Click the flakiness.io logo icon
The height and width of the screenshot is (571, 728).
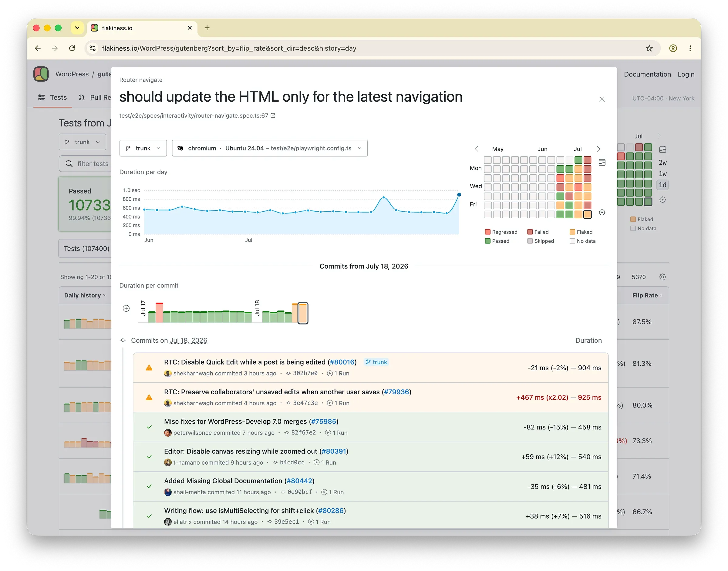tap(41, 74)
